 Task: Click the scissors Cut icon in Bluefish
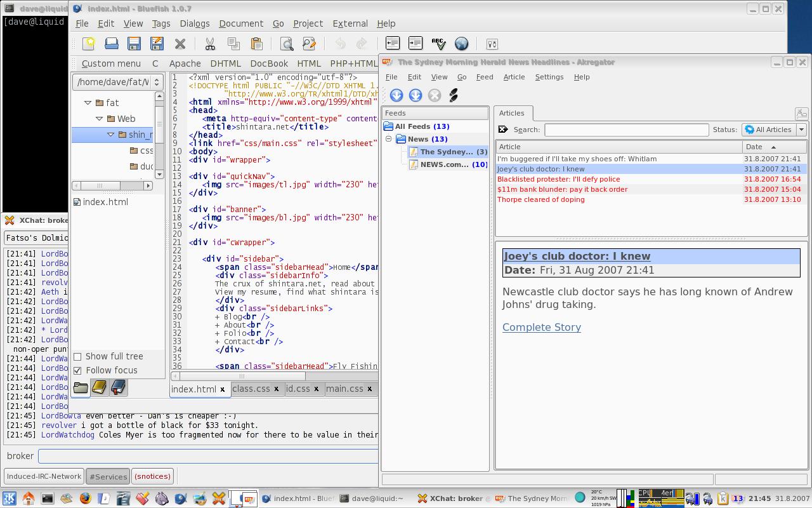pyautogui.click(x=210, y=44)
